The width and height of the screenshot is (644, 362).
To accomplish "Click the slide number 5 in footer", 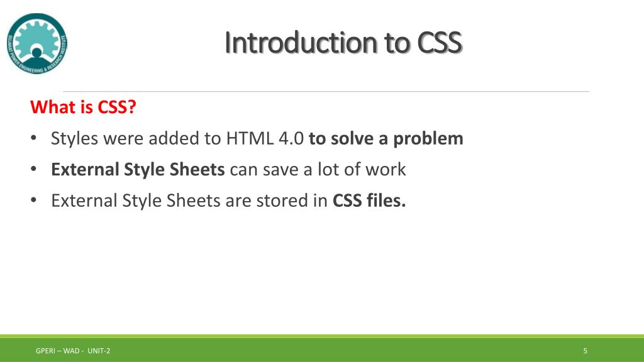I will 586,351.
